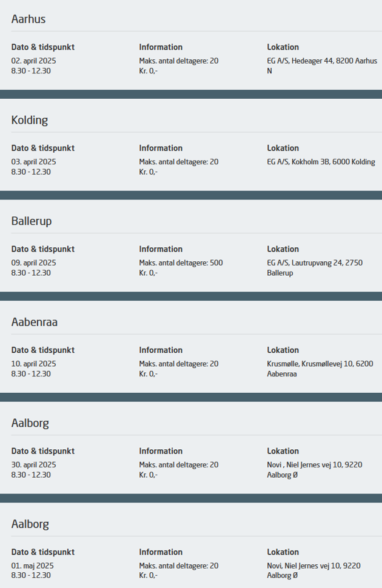
Task: Open the Ballerup event heading
Action: 32,221
